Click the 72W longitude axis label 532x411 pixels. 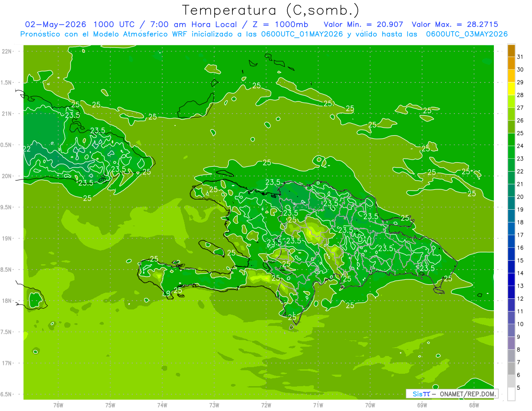(266, 405)
